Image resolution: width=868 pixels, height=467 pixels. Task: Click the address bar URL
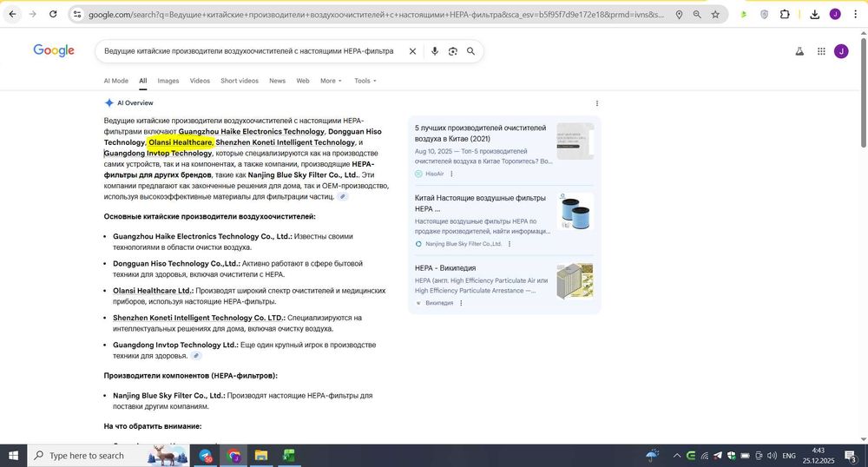[377, 15]
